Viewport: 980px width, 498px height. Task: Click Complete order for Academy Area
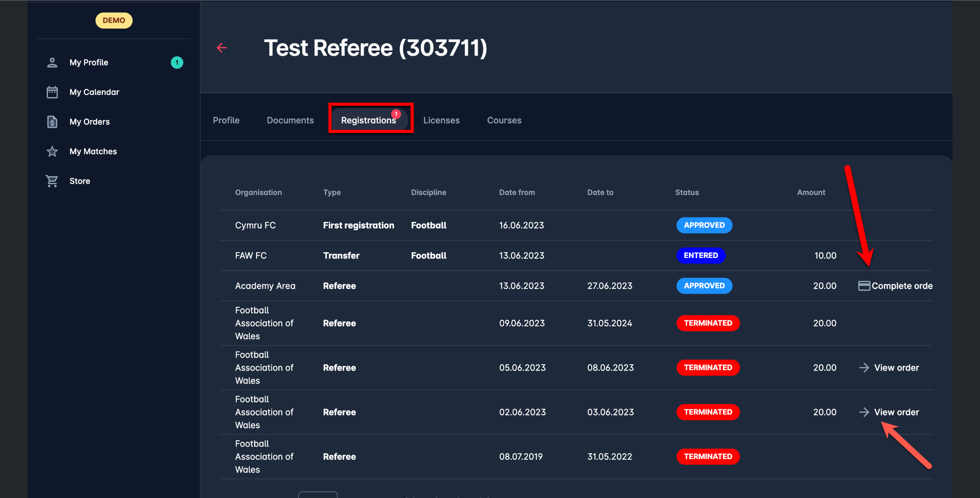[x=902, y=286]
